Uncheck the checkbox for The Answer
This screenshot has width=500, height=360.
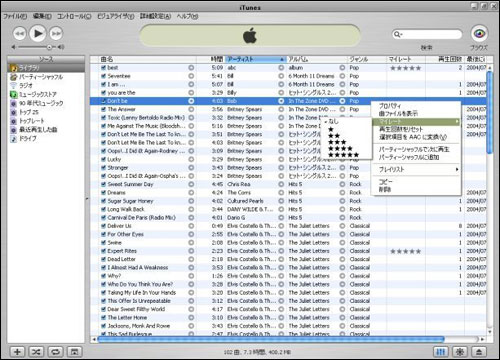click(x=103, y=109)
